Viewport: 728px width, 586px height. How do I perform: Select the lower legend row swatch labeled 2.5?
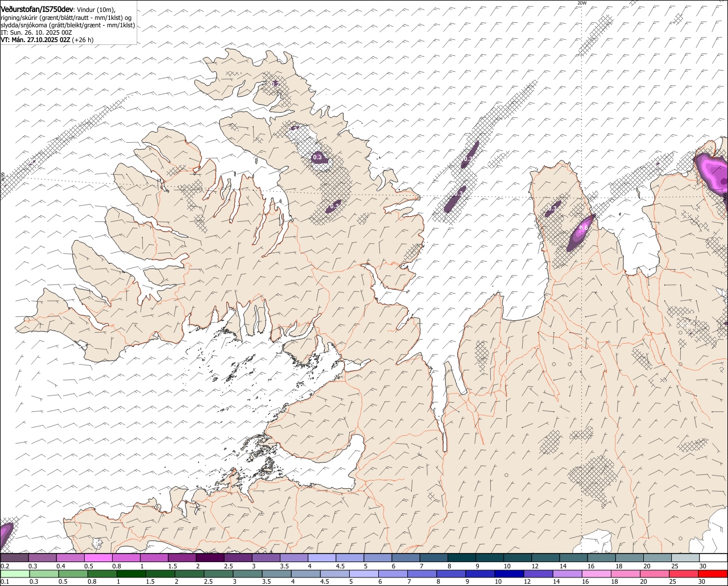tap(218, 573)
